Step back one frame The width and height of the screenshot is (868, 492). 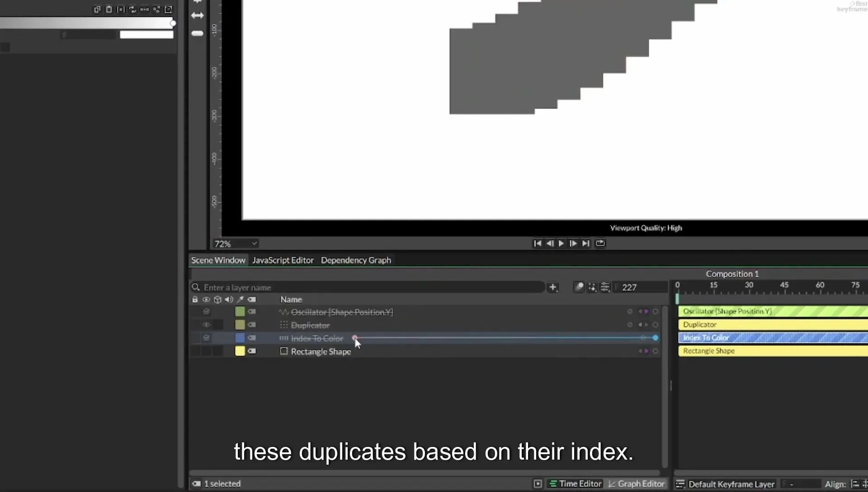click(x=550, y=243)
